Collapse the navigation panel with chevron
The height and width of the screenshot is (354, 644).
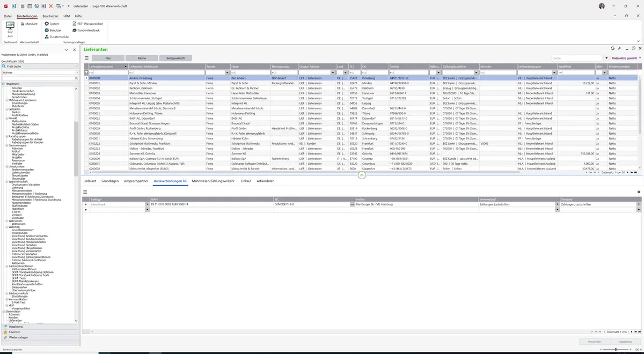[66, 49]
